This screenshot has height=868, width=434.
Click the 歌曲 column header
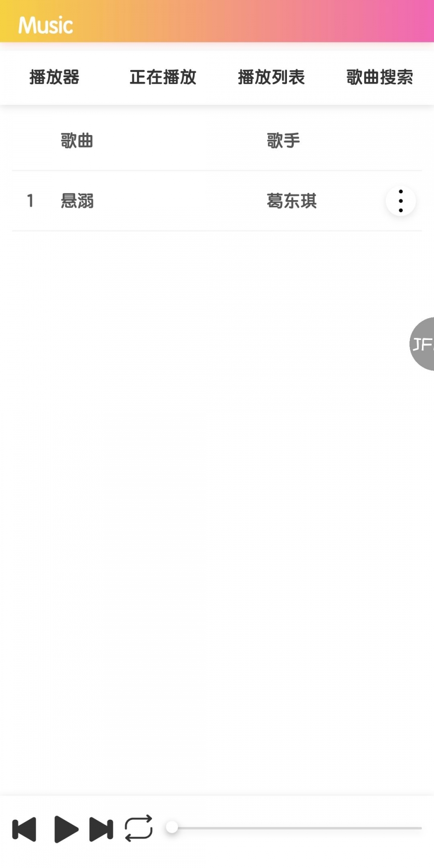pos(77,141)
